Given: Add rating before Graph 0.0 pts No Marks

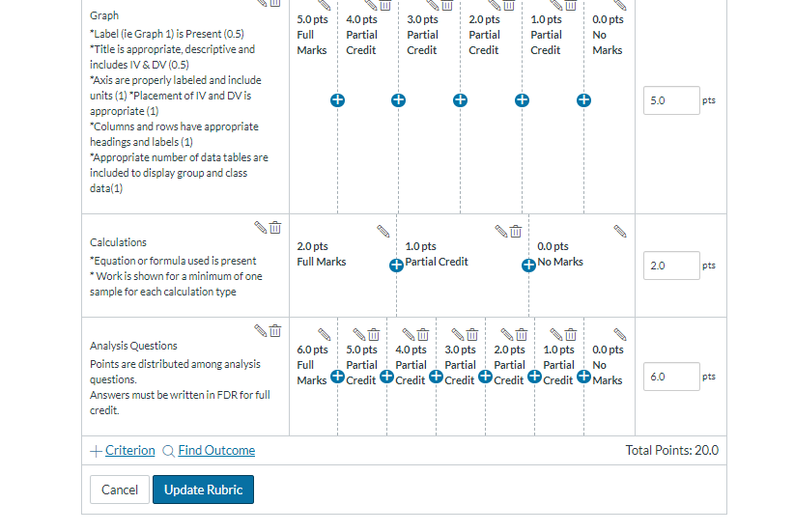Looking at the screenshot, I should (x=583, y=99).
